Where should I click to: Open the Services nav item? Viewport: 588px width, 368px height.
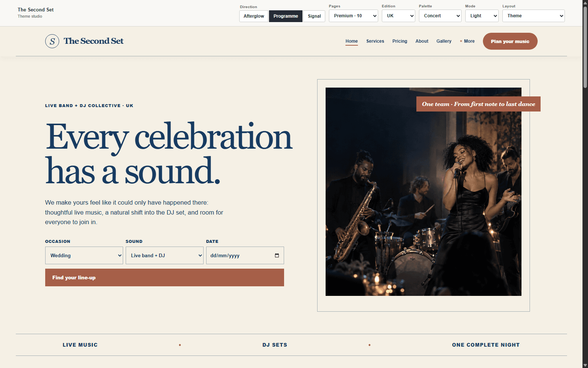click(375, 41)
